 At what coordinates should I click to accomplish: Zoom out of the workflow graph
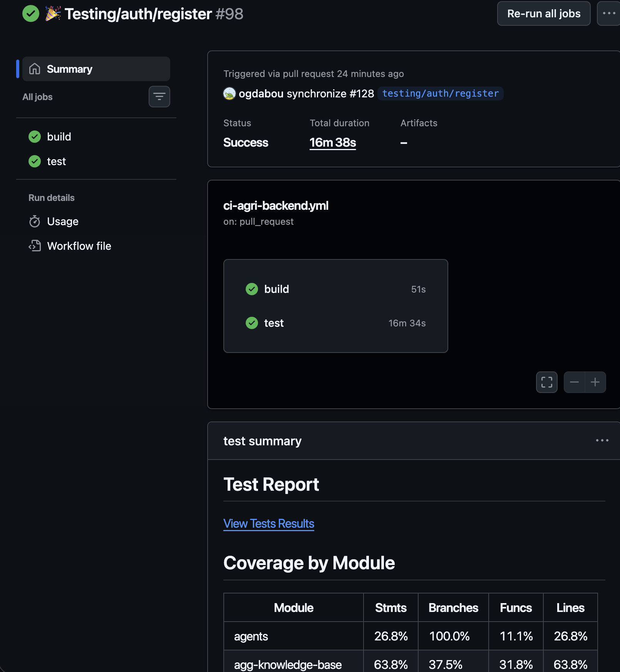pos(574,382)
